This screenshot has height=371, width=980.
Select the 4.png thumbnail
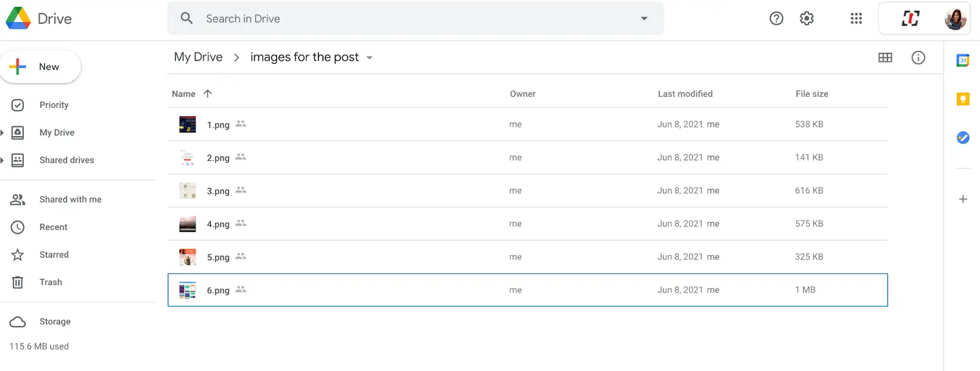point(187,224)
